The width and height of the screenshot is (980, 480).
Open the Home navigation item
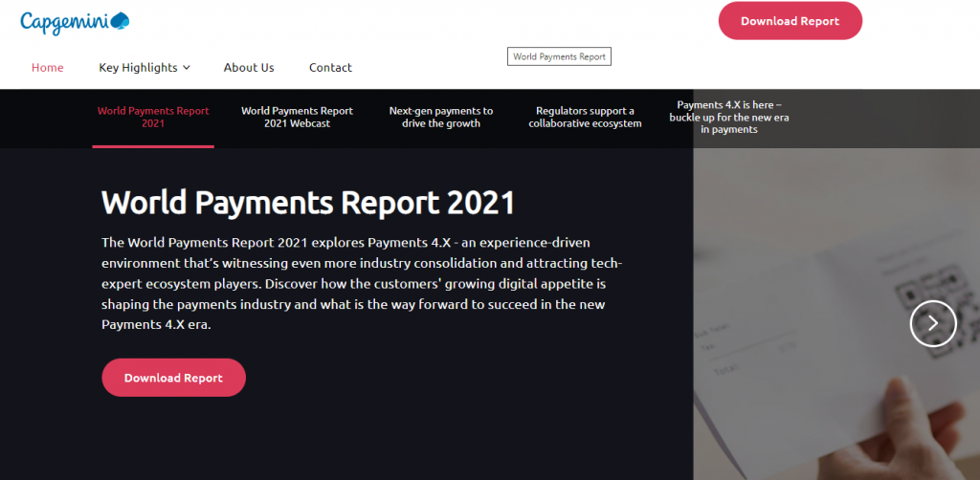48,68
